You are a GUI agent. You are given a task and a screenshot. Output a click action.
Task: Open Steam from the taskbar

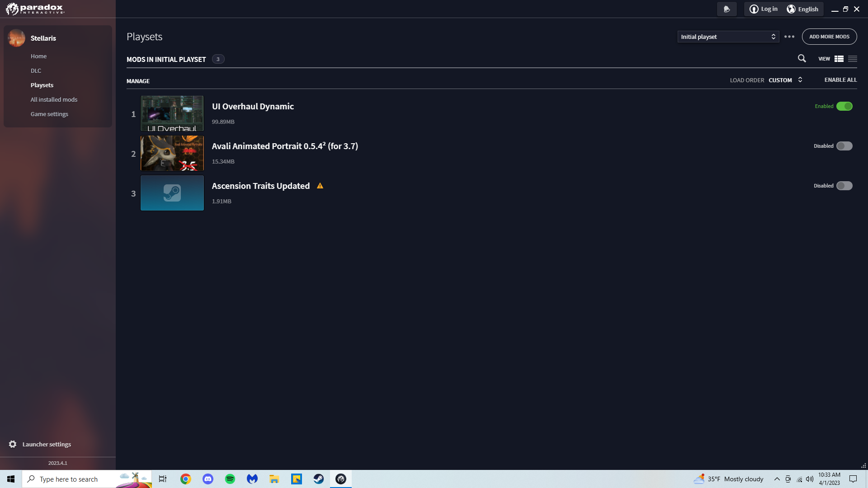pyautogui.click(x=319, y=479)
